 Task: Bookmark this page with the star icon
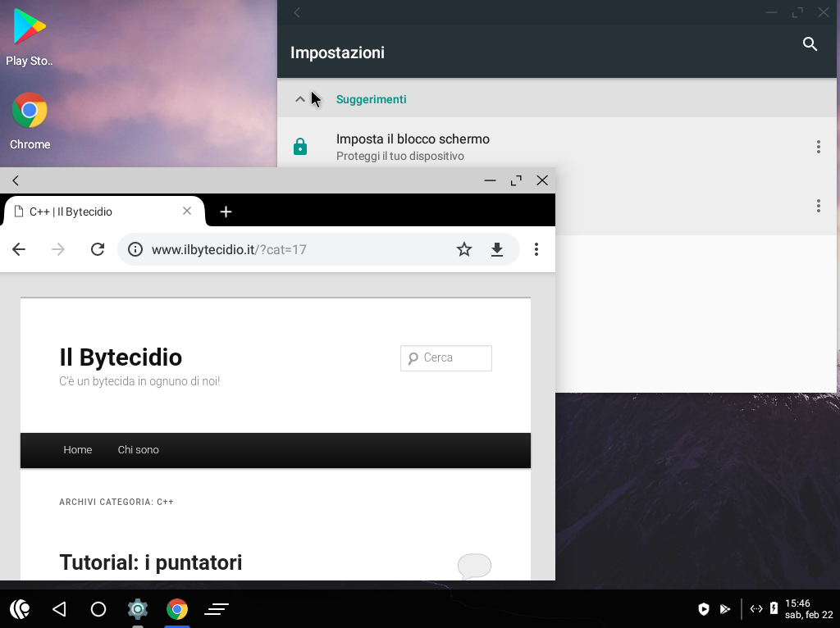coord(464,249)
